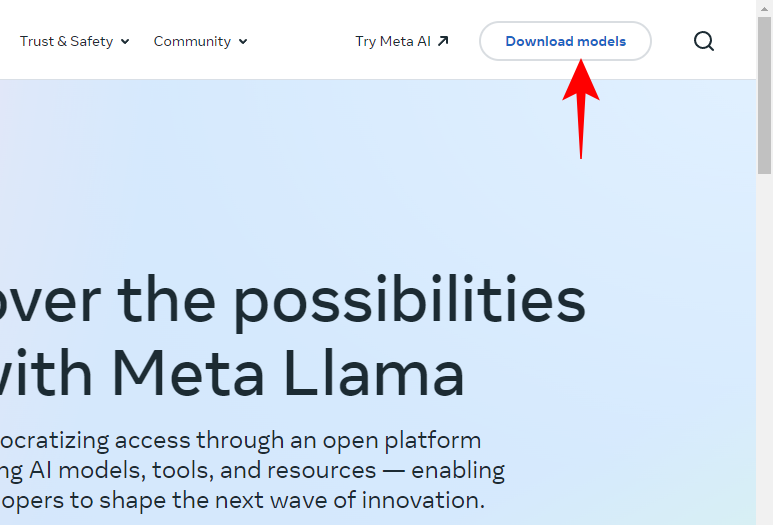The image size is (773, 525).
Task: Click the scrollbar track below the thumb
Action: point(765,350)
